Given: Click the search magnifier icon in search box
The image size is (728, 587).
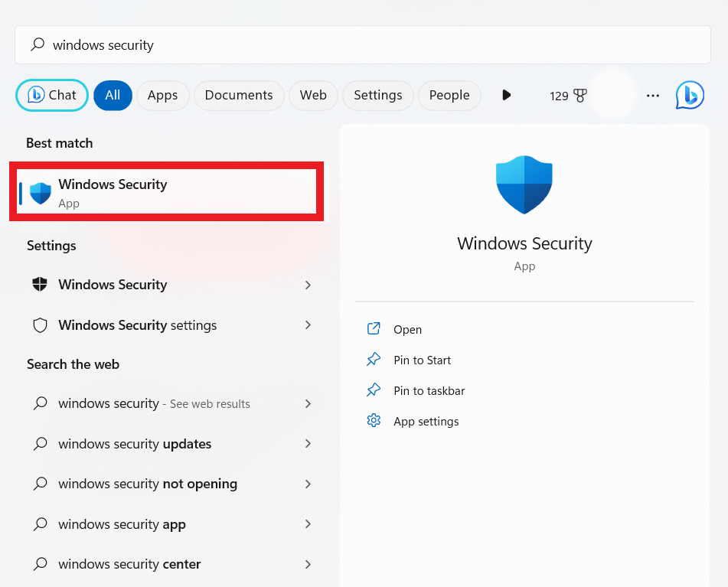Looking at the screenshot, I should coord(38,44).
